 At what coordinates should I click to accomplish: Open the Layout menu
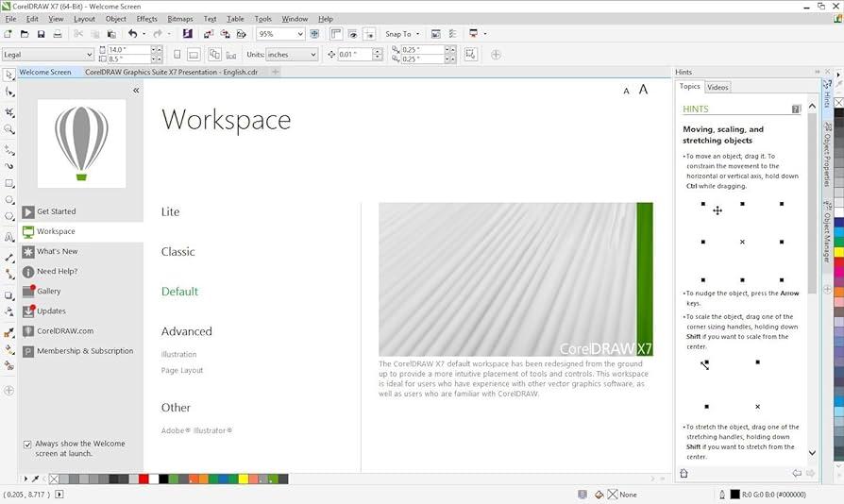(x=84, y=19)
